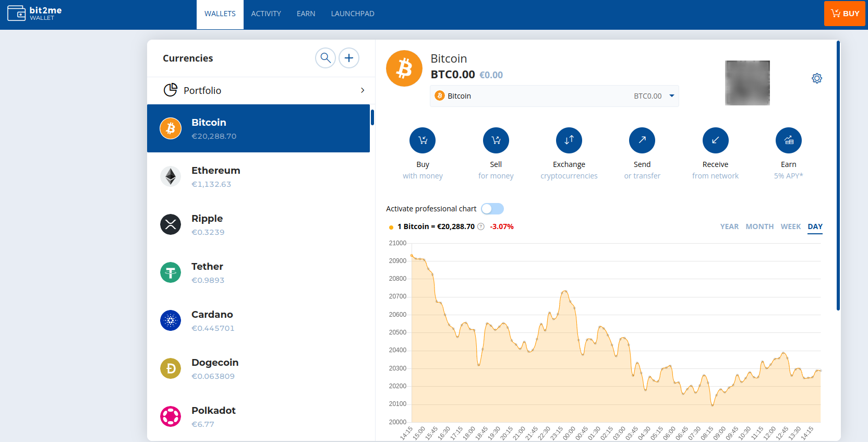
Task: Click the Cardano coin icon
Action: coord(171,320)
